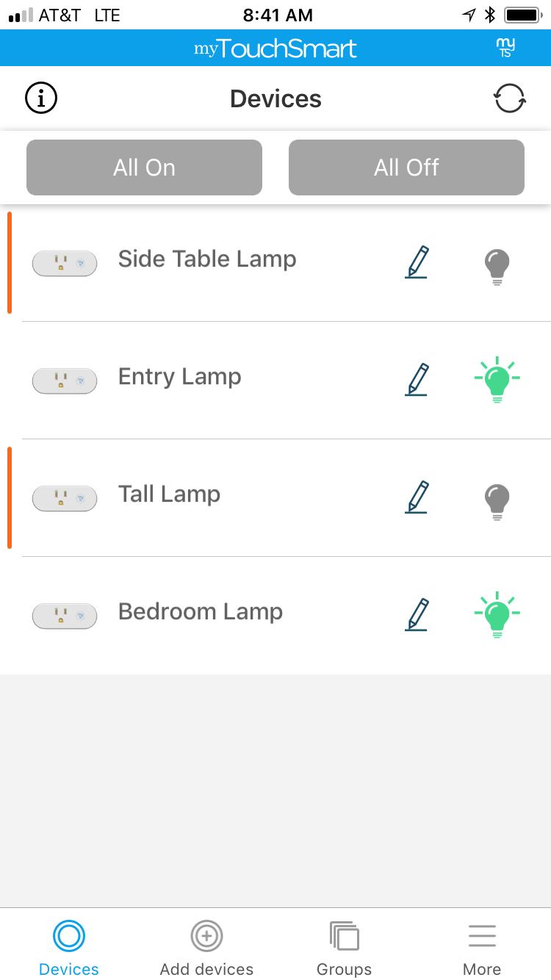Switch off the Bedroom Lamp bulb
The image size is (551, 980).
[497, 615]
